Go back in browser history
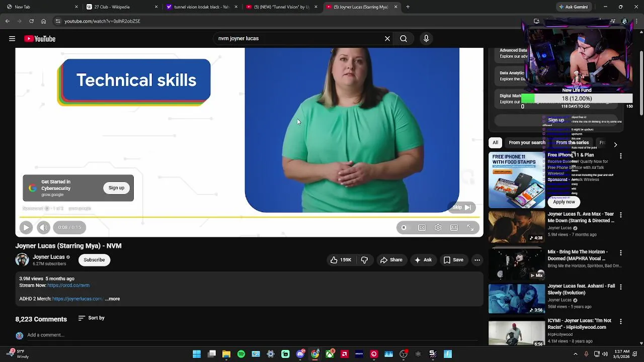The image size is (644, 362). (7, 21)
